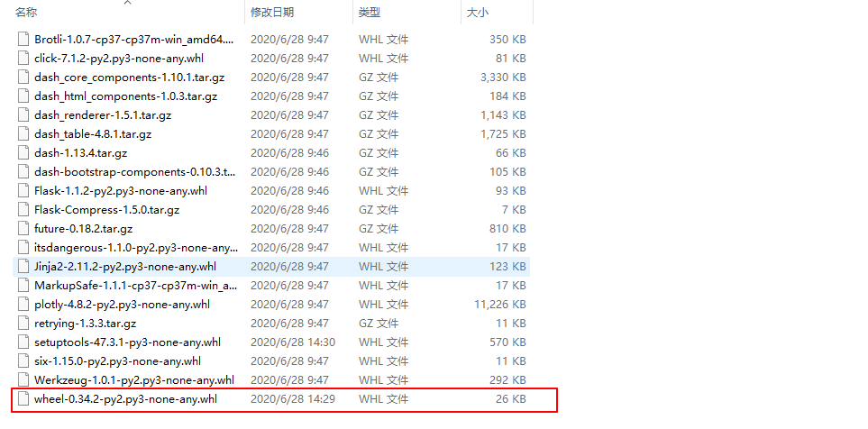Sort files by the 名称 column header
The height and width of the screenshot is (429, 868).
[x=26, y=13]
